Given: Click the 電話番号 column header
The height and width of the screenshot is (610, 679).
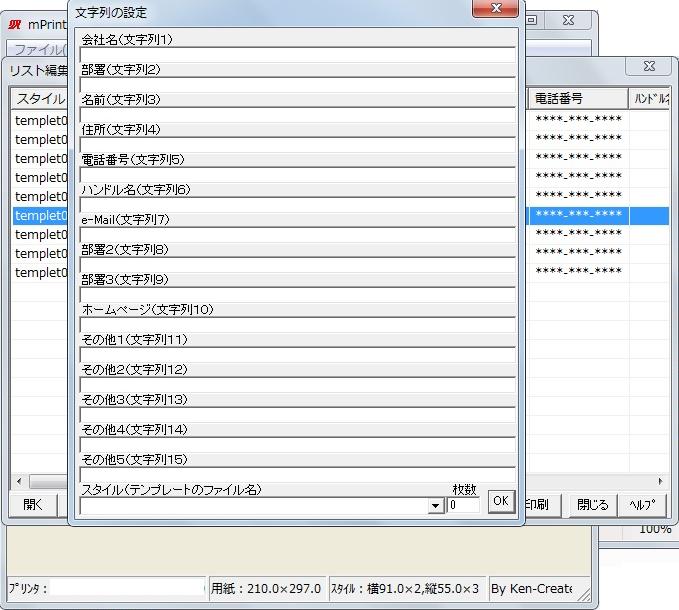Looking at the screenshot, I should 577,99.
